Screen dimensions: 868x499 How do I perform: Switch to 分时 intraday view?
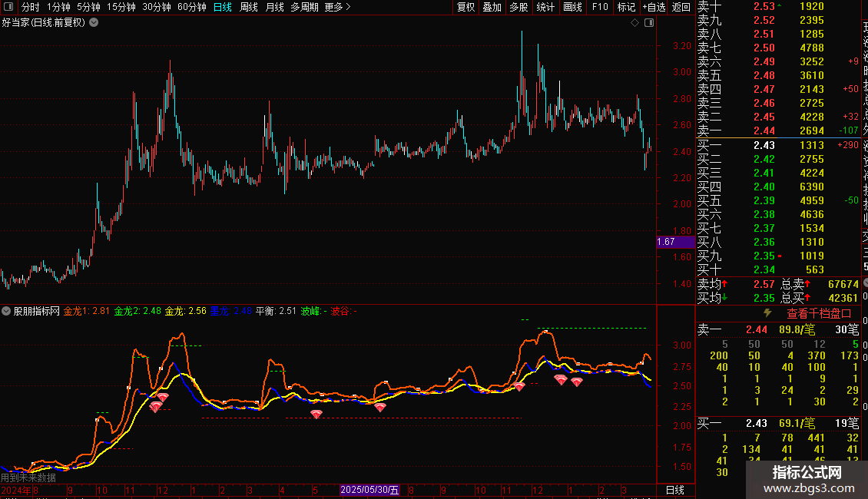coord(31,7)
